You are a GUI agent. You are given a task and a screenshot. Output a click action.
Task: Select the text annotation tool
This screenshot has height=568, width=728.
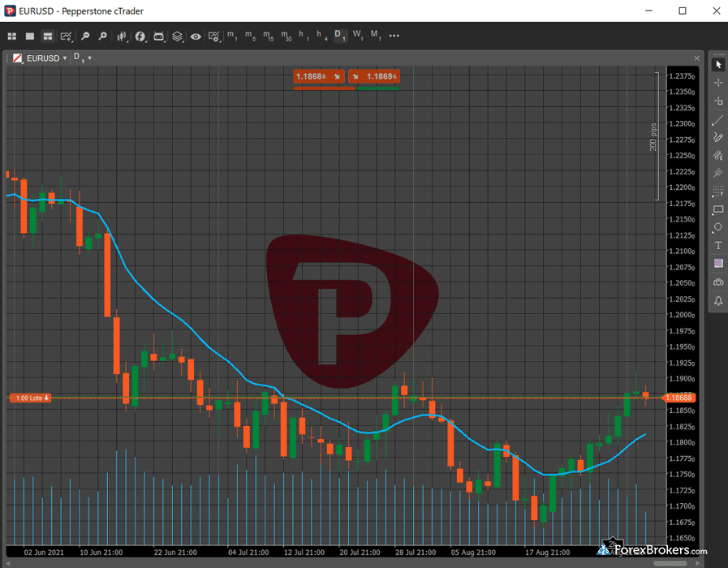pyautogui.click(x=718, y=245)
